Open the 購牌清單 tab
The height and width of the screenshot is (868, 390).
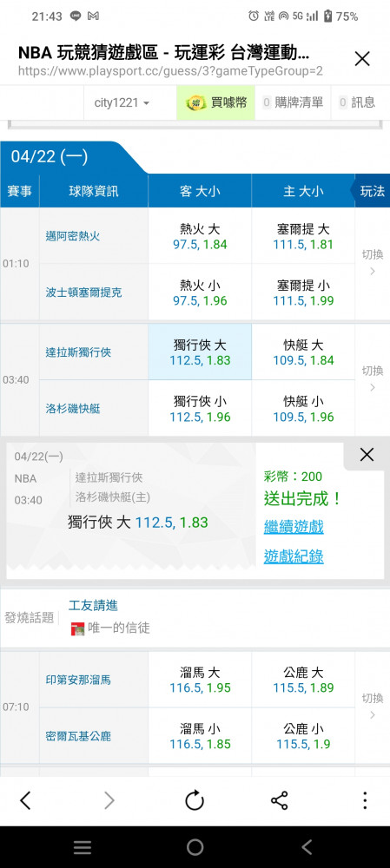pos(293,102)
